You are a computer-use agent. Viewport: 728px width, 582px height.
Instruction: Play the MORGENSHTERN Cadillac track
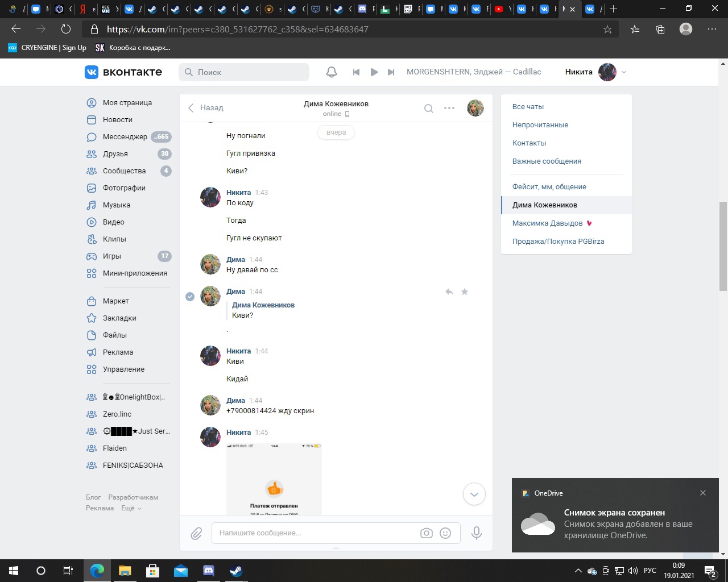374,72
